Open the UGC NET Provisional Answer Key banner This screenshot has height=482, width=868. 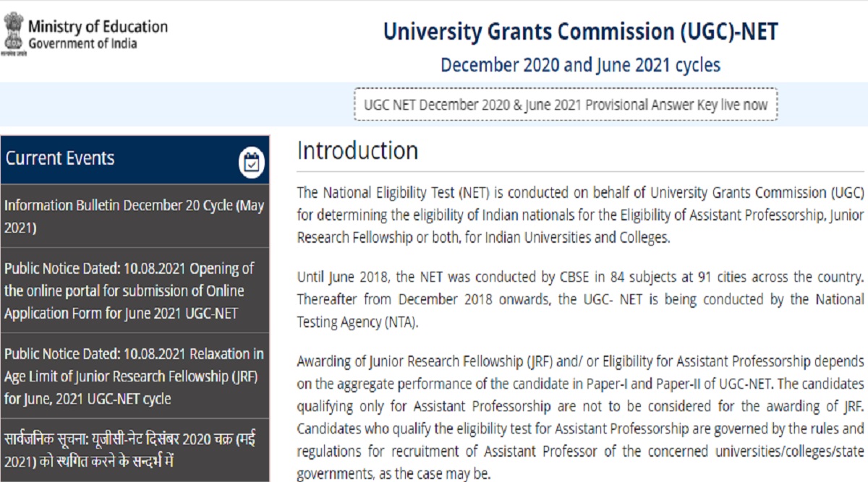(x=564, y=104)
